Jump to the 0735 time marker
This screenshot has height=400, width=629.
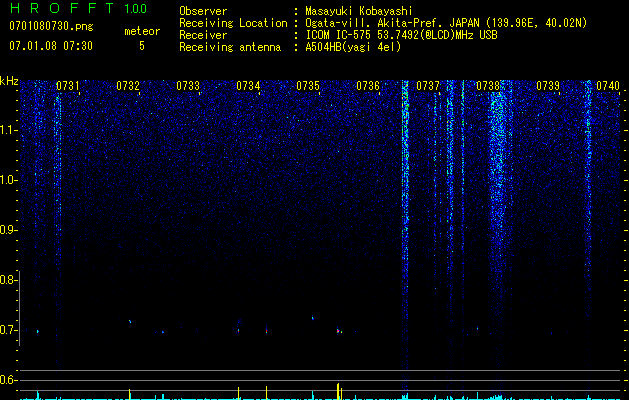(308, 86)
